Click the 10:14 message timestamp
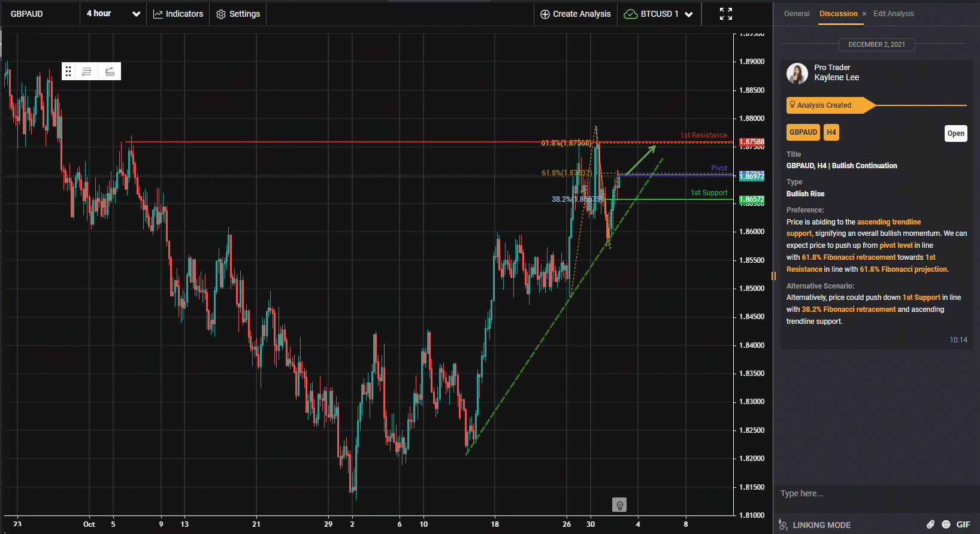This screenshot has height=534, width=980. pos(958,340)
